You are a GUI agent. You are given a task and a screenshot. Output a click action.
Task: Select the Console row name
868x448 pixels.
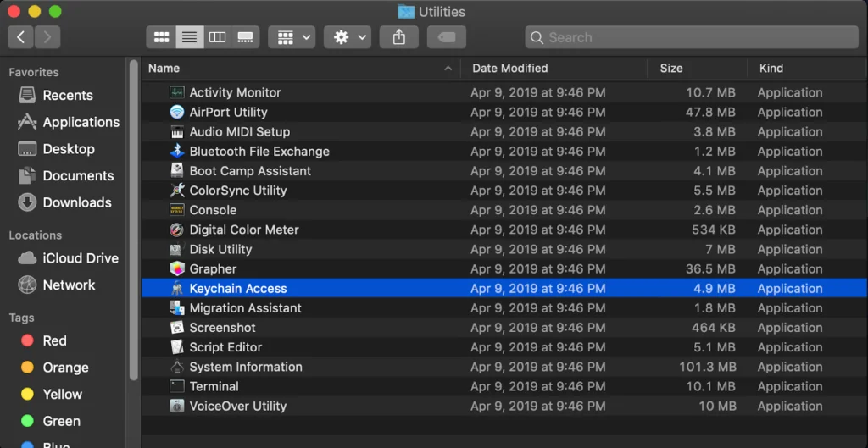click(x=213, y=210)
